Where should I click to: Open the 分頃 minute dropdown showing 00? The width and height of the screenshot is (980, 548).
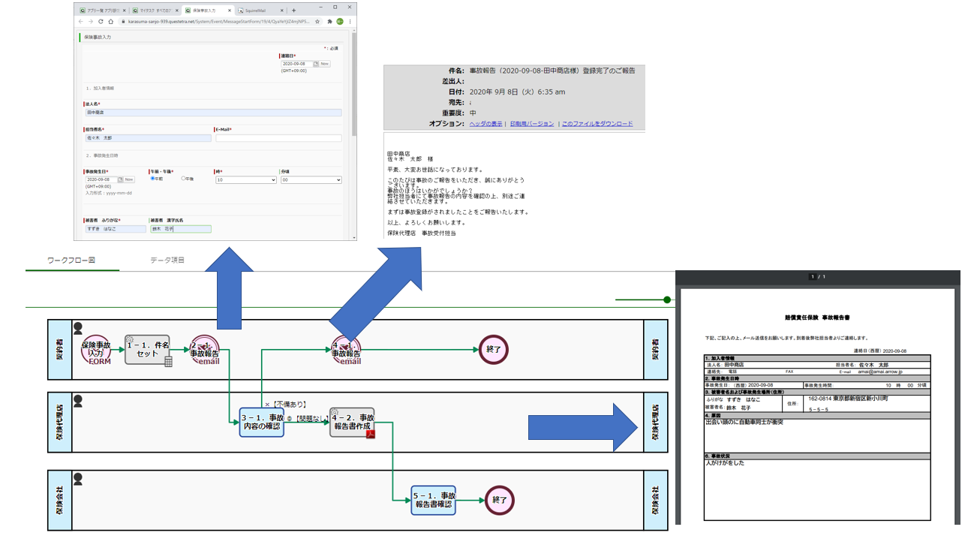(311, 180)
